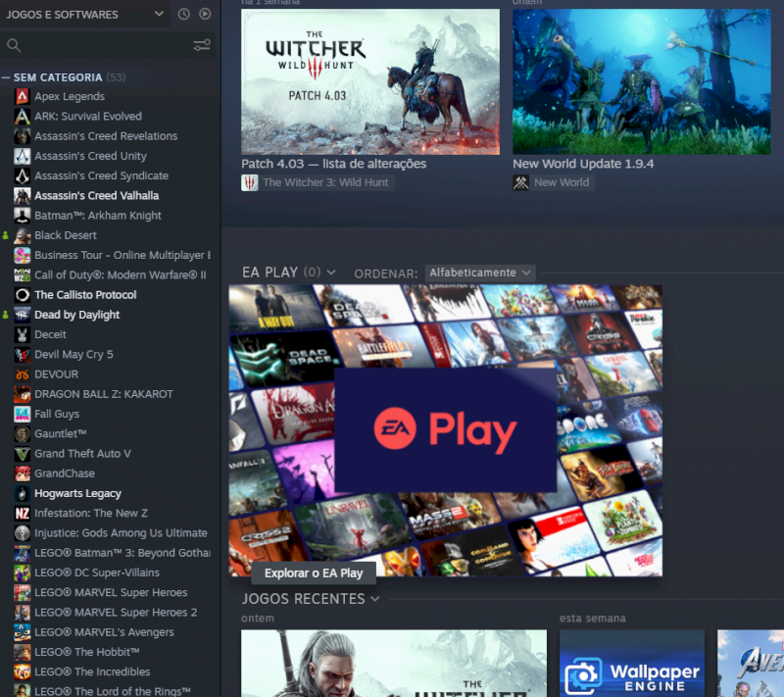Screen dimensions: 784x697
Task: Click the Call of Duty Modern Warfare II icon
Action: [x=22, y=275]
